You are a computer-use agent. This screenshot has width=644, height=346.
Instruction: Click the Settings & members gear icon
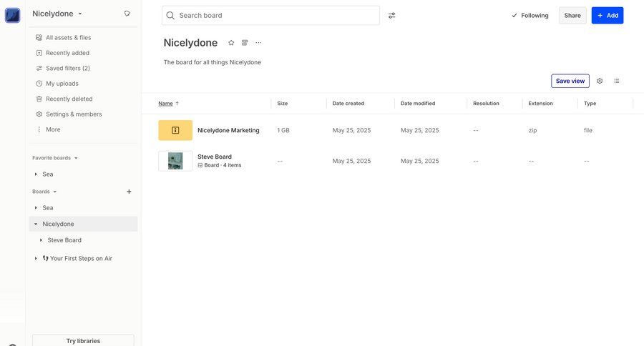(x=39, y=114)
